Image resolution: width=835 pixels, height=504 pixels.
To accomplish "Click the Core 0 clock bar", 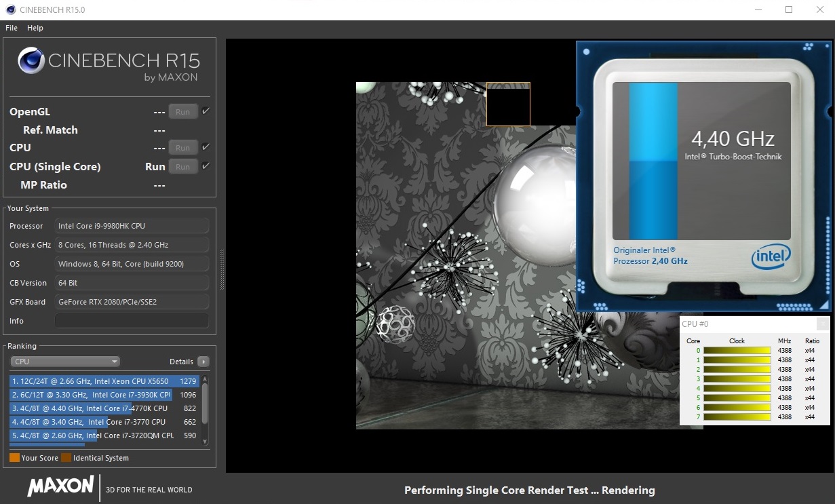I will pos(737,351).
